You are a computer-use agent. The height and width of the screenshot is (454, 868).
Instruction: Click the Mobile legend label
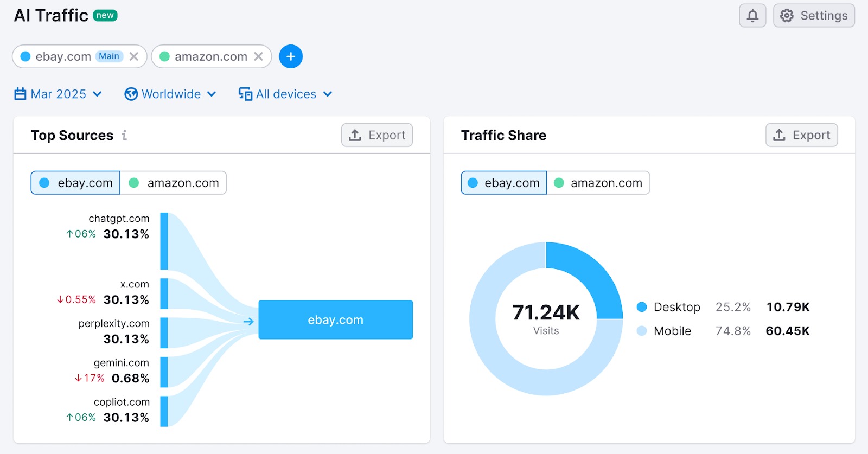[673, 331]
